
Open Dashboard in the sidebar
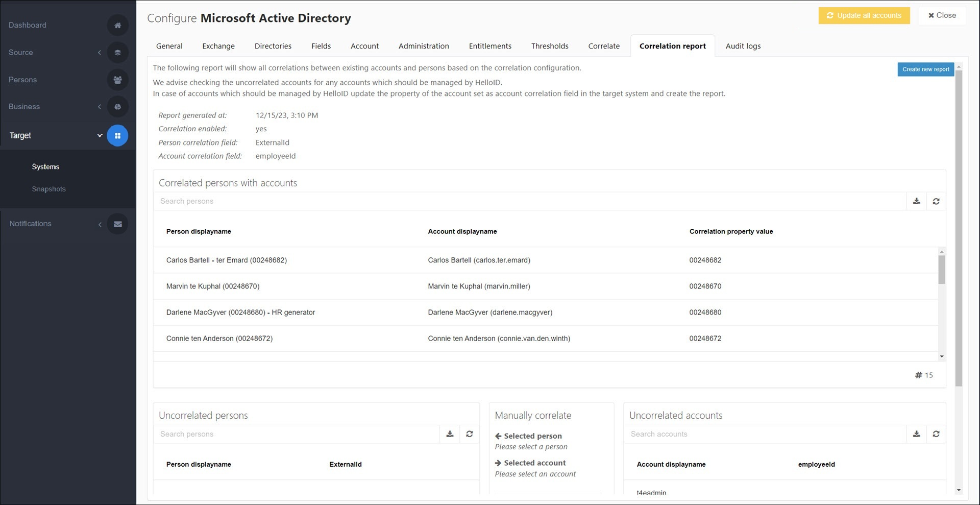click(x=28, y=25)
